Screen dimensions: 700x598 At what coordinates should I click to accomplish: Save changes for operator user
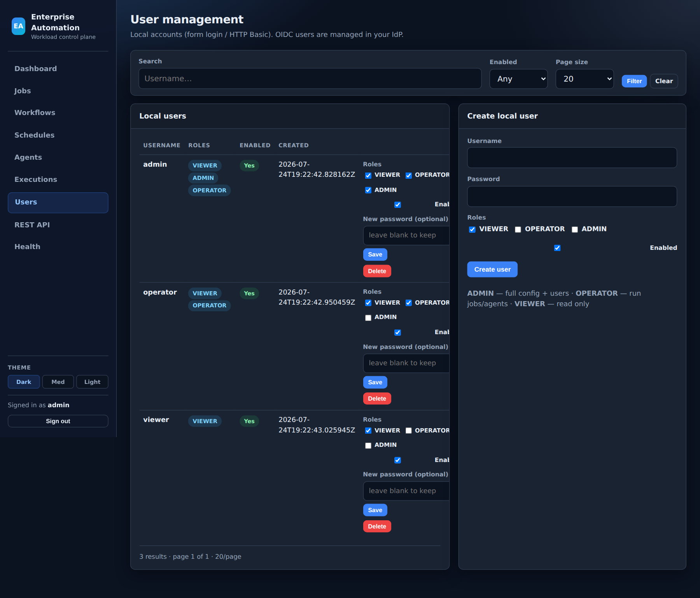[x=375, y=382]
